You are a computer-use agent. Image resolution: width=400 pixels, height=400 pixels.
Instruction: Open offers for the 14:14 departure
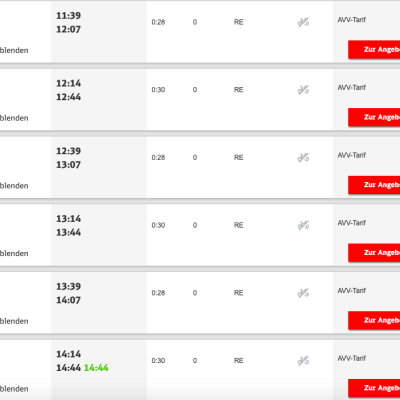coord(374,388)
